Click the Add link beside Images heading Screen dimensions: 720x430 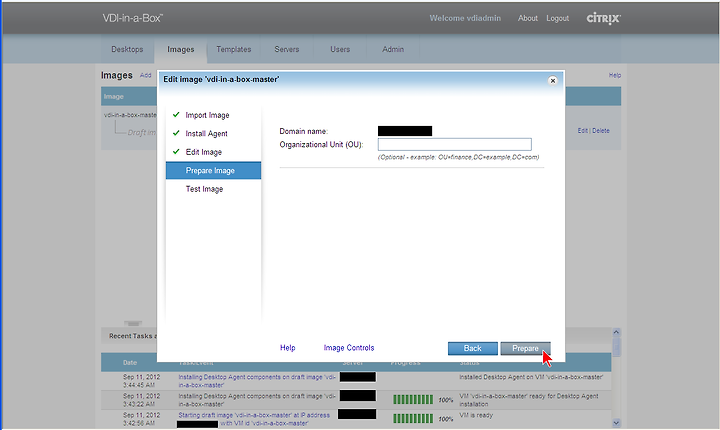point(146,75)
